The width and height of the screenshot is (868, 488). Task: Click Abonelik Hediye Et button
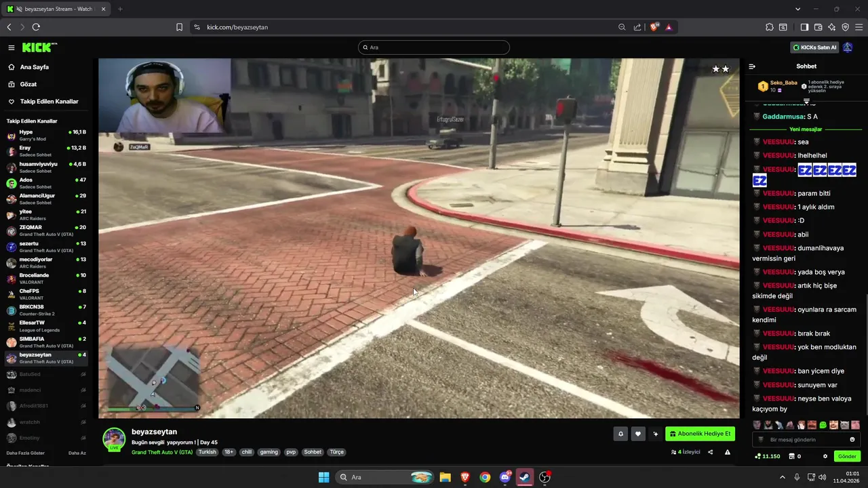pyautogui.click(x=700, y=434)
